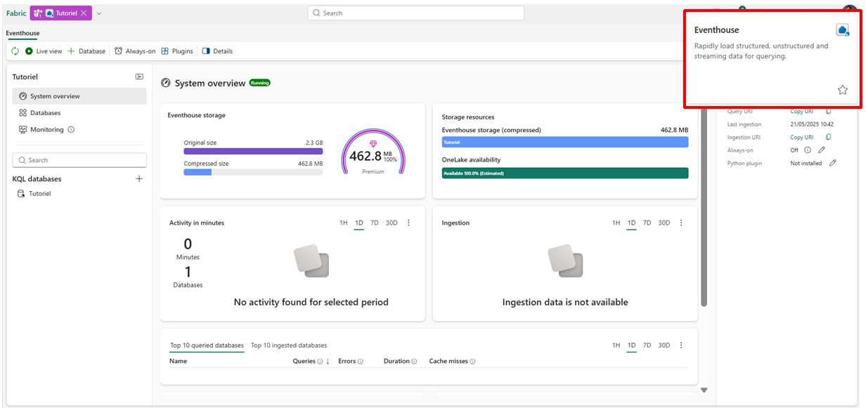Collapse the Tutoriel explorer pane
868x408 pixels.
pyautogui.click(x=139, y=77)
